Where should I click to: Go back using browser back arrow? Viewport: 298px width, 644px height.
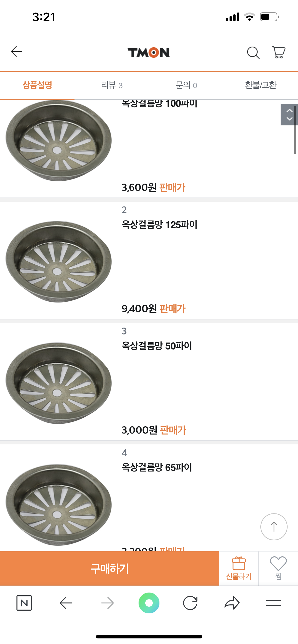coord(66,603)
